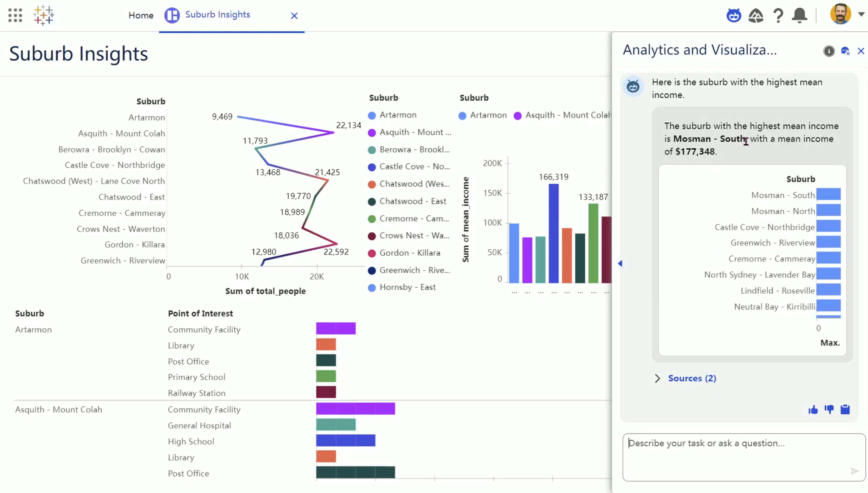Viewport: 868px width, 493px height.
Task: Open the user profile dropdown arrow
Action: (861, 14)
